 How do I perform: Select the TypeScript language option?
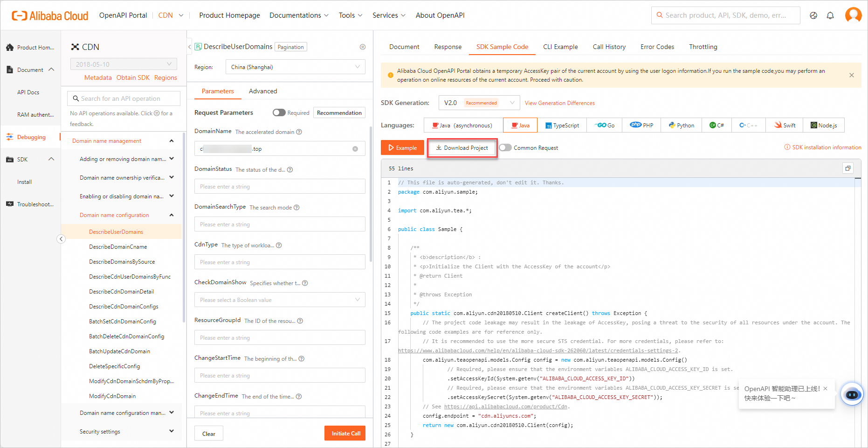tap(562, 126)
